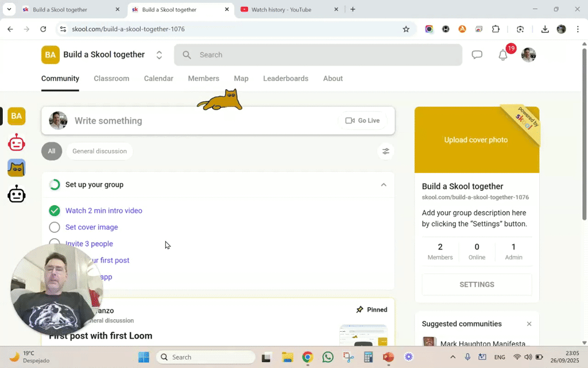This screenshot has height=368, width=588.
Task: Open the pinned post Loom thumbnail
Action: pos(363,335)
